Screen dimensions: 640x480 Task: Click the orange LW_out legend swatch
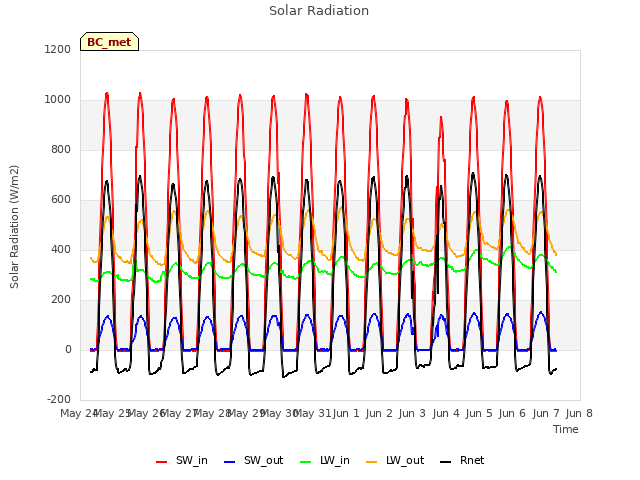click(x=371, y=462)
